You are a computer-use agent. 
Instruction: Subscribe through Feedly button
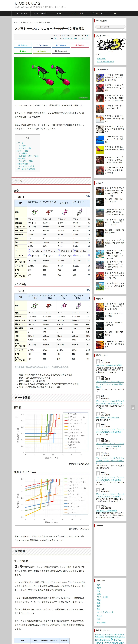pos(42,51)
